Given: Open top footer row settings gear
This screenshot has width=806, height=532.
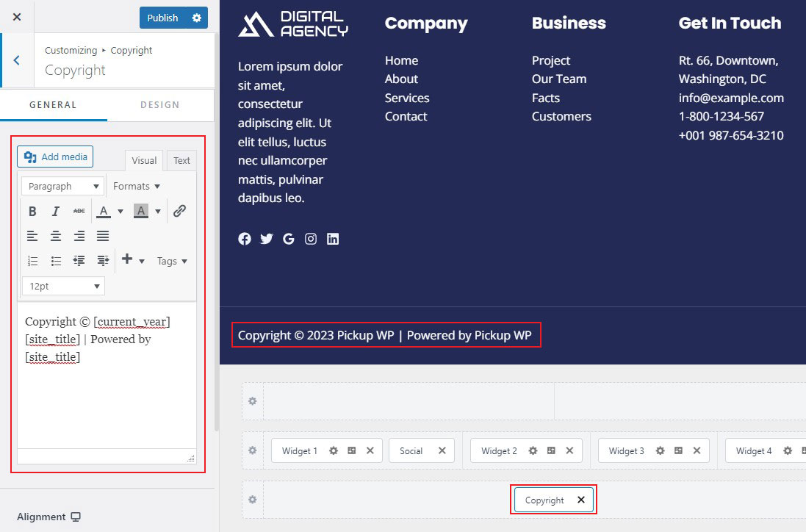Looking at the screenshot, I should coord(253,401).
